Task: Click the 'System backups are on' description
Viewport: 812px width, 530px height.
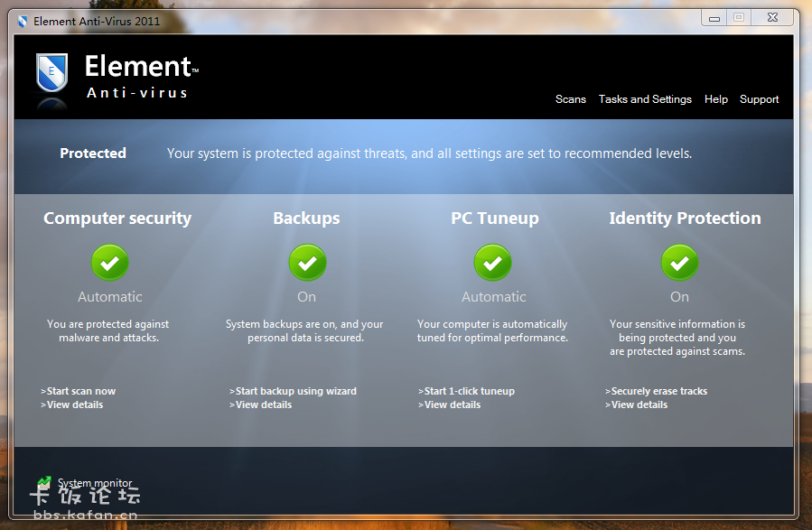Action: (x=304, y=330)
